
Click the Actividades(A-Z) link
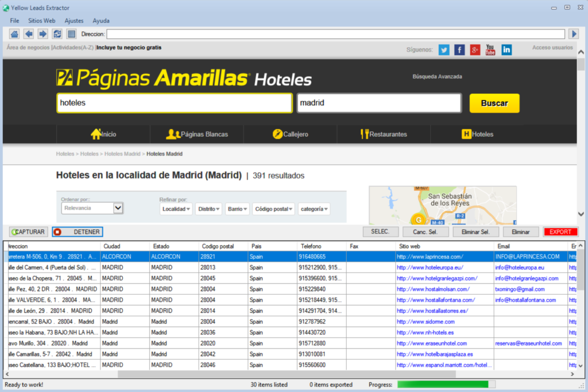point(73,48)
